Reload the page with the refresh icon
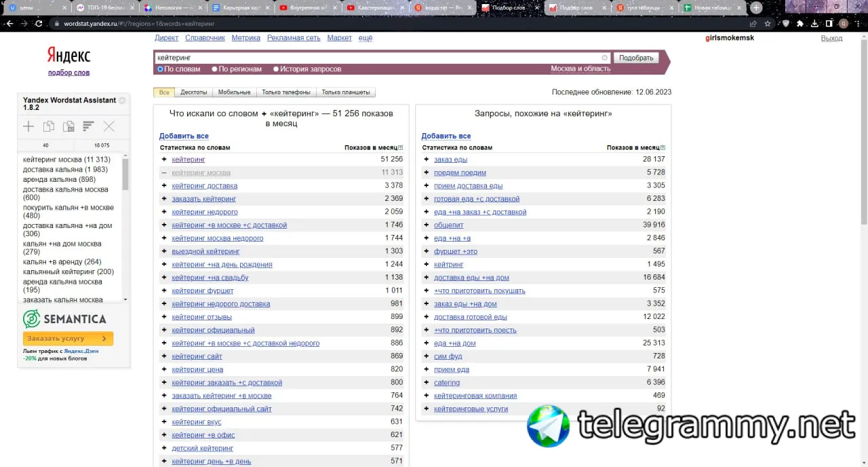Image resolution: width=868 pixels, height=467 pixels. pos(39,23)
